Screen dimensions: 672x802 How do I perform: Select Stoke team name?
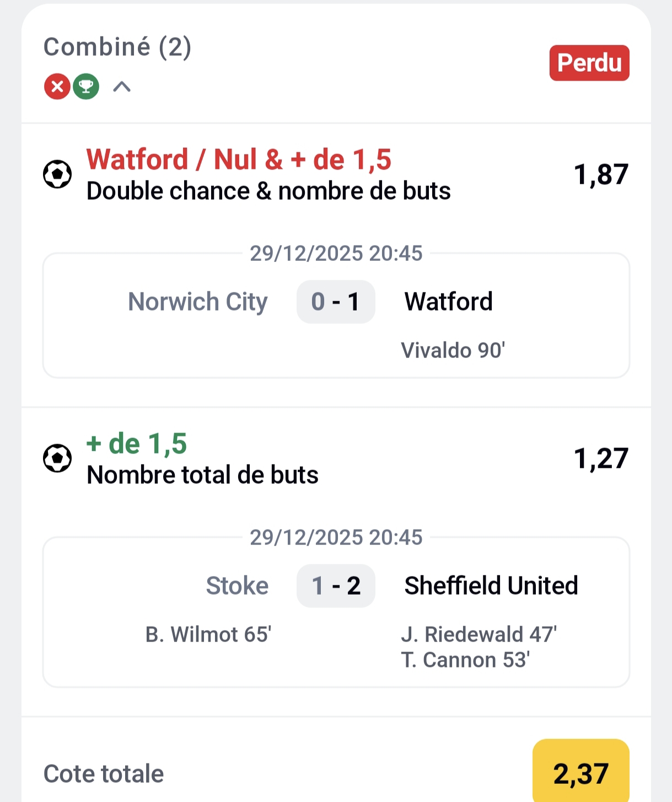click(x=237, y=586)
